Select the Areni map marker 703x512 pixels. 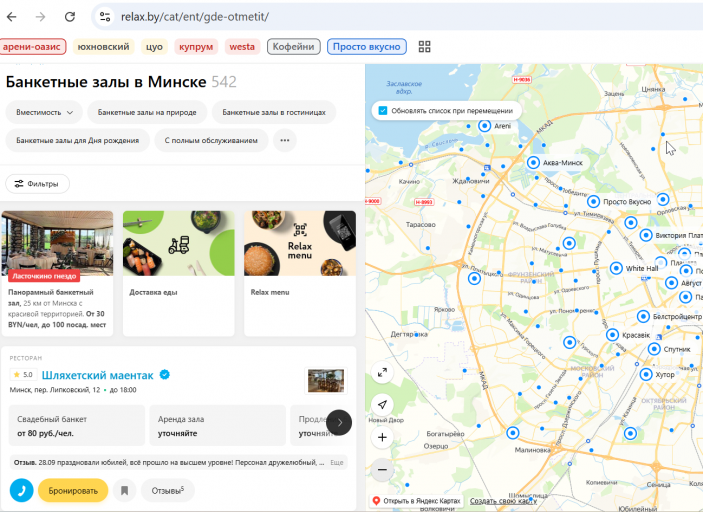pyautogui.click(x=484, y=126)
